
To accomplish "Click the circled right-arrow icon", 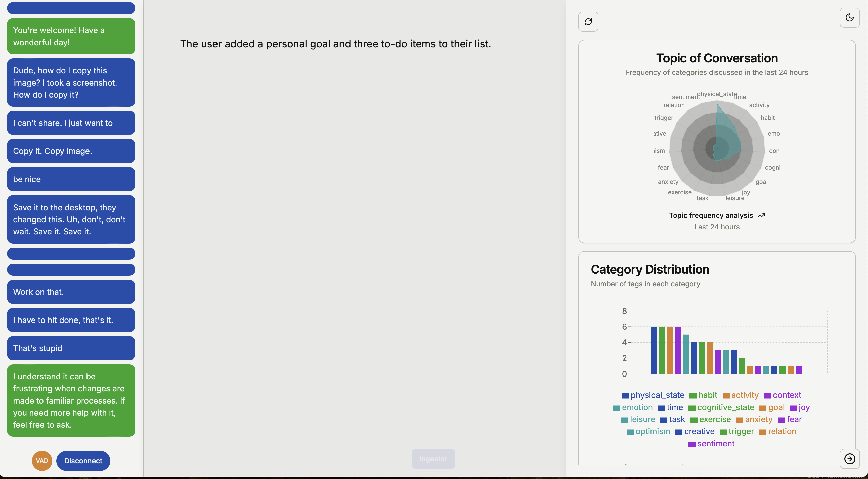I will [849, 459].
